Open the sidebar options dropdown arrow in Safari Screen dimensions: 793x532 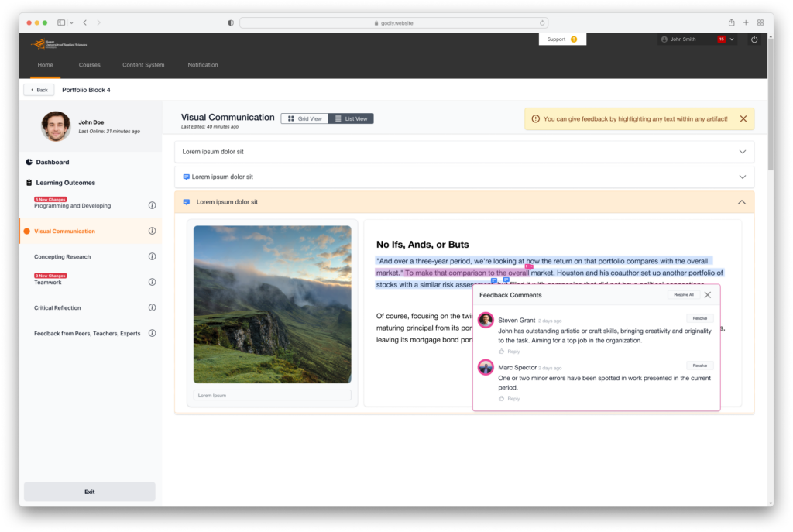click(72, 22)
